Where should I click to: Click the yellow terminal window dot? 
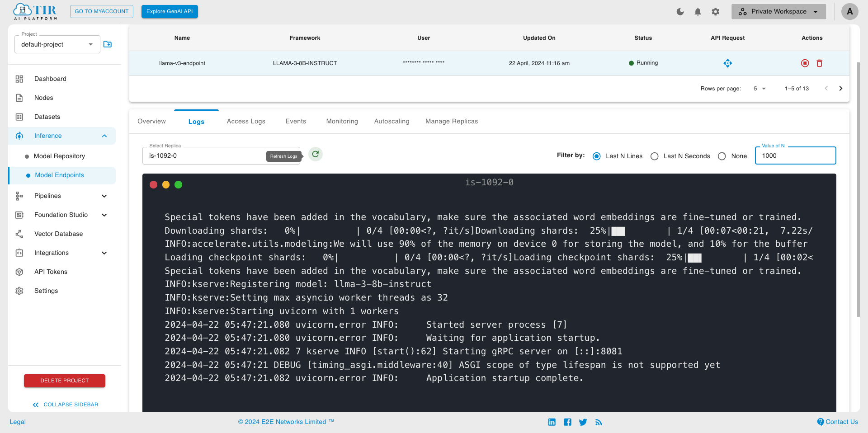coord(166,184)
